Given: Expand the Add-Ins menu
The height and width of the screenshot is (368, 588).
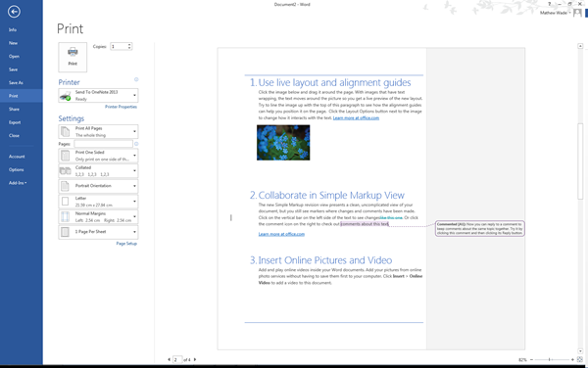Looking at the screenshot, I should click(18, 183).
